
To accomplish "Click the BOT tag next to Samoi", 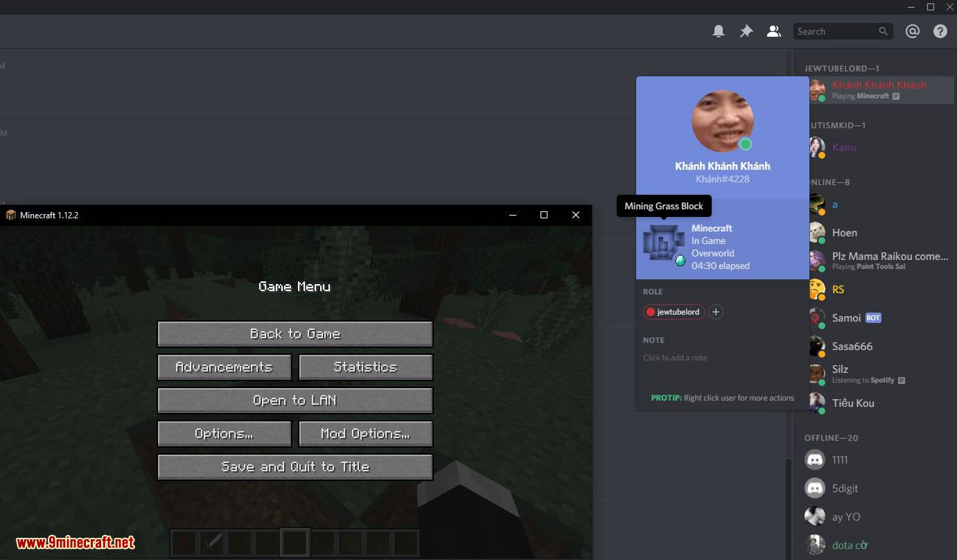I will (873, 318).
